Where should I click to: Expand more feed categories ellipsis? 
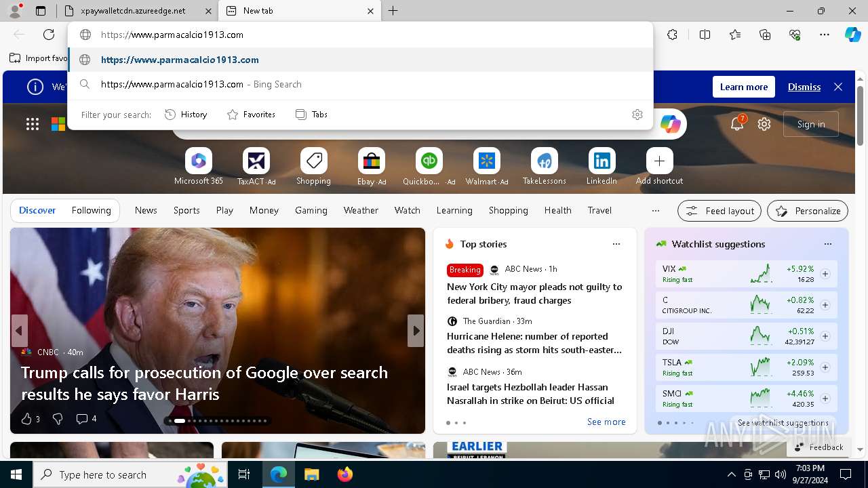656,211
